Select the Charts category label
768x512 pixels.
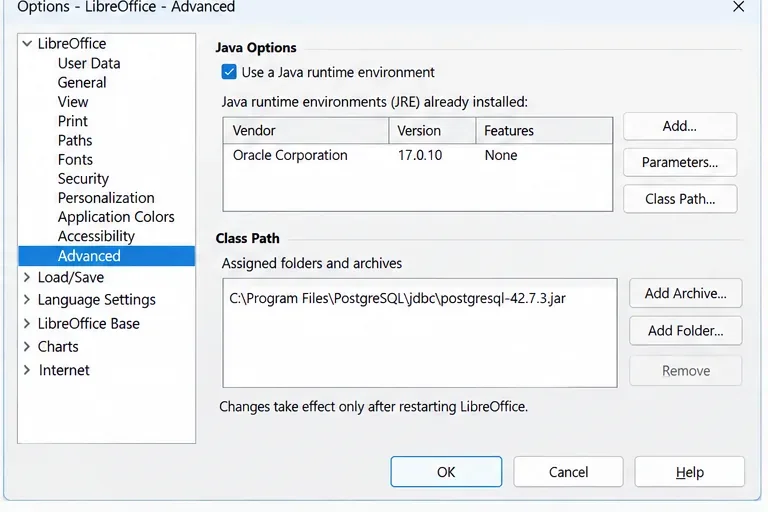(58, 346)
